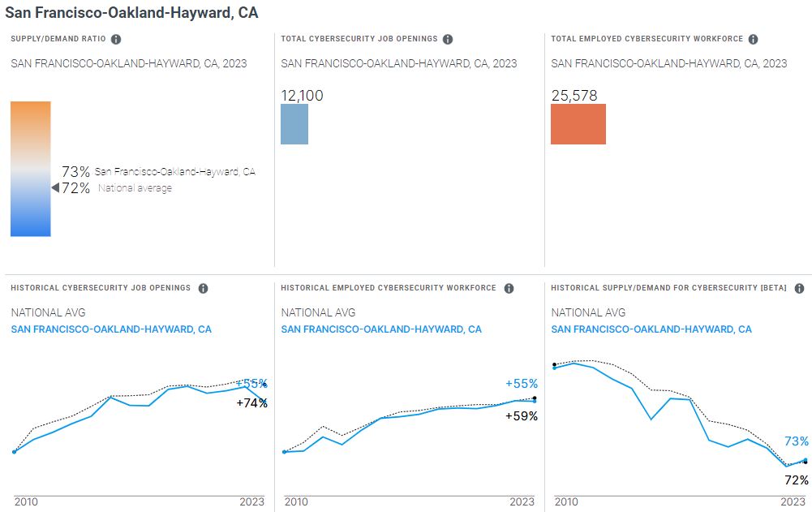Select San Francisco legend in employed workforce chart
This screenshot has height=512, width=812.
tap(381, 329)
